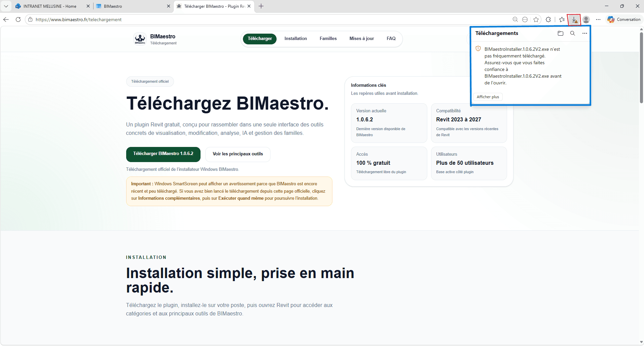
Task: Open downloads folder icon in panel
Action: (x=560, y=33)
